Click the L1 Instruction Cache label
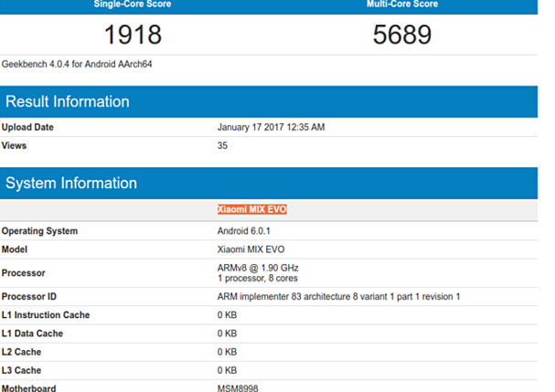Screen dimensions: 555x392 [46, 315]
